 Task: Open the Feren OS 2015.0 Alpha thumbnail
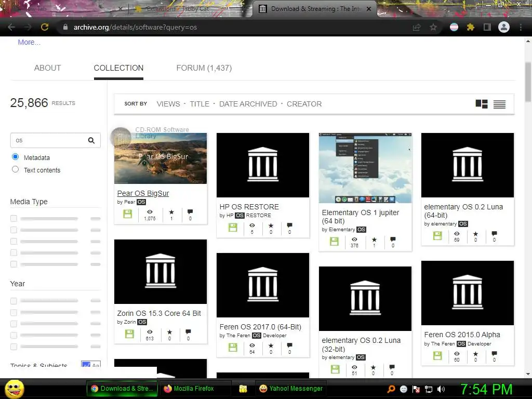point(467,293)
